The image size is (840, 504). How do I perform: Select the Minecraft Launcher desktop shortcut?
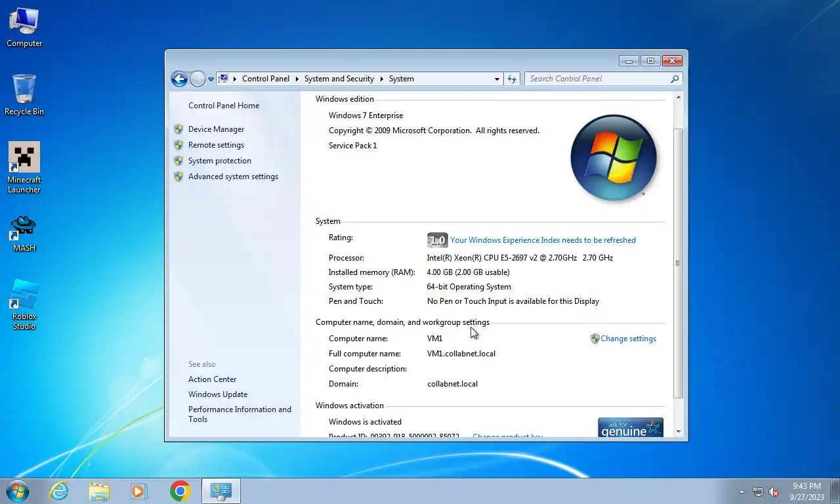24,168
